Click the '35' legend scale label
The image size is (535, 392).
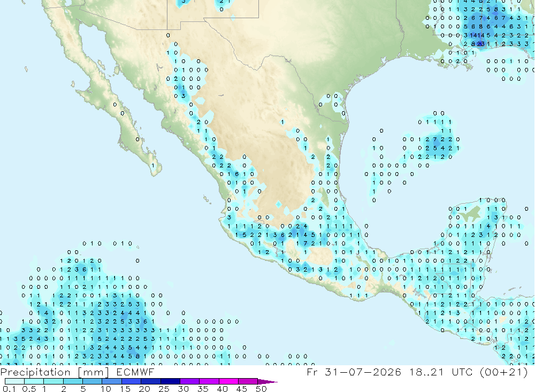point(203,389)
